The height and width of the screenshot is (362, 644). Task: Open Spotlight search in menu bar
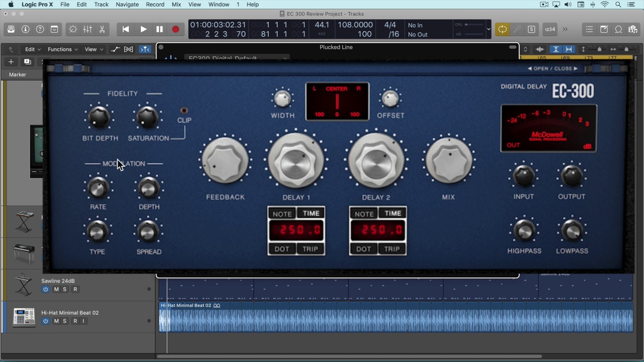[618, 5]
